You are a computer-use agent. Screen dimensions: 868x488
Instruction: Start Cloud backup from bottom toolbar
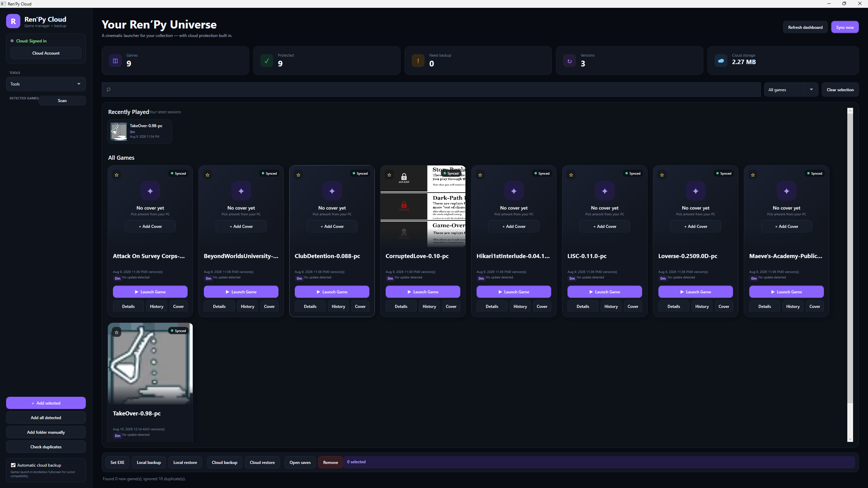225,463
